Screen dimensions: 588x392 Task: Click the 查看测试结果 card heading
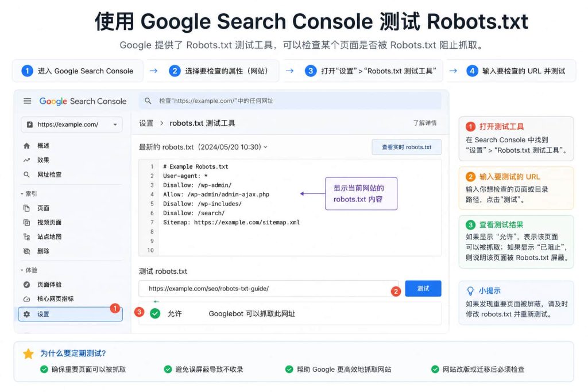501,225
